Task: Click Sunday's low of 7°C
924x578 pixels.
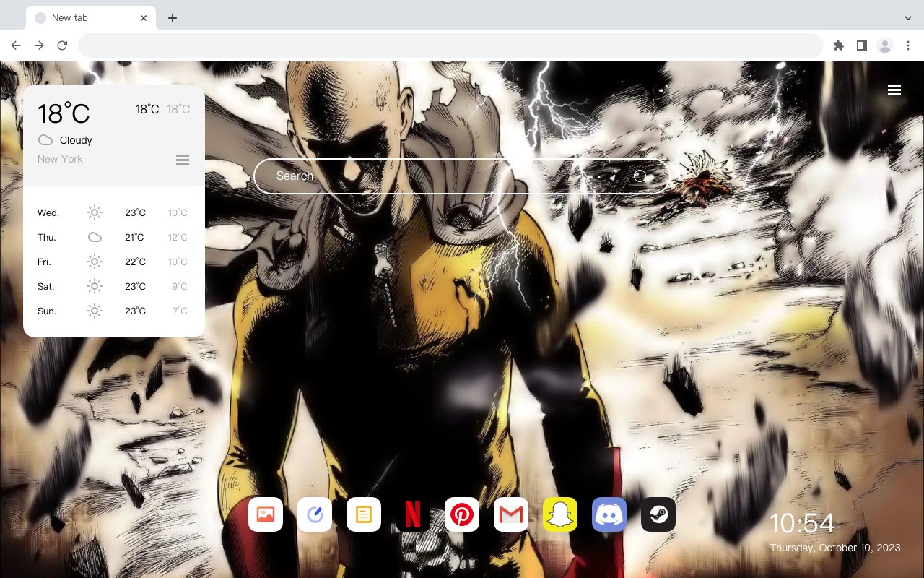Action: click(180, 311)
